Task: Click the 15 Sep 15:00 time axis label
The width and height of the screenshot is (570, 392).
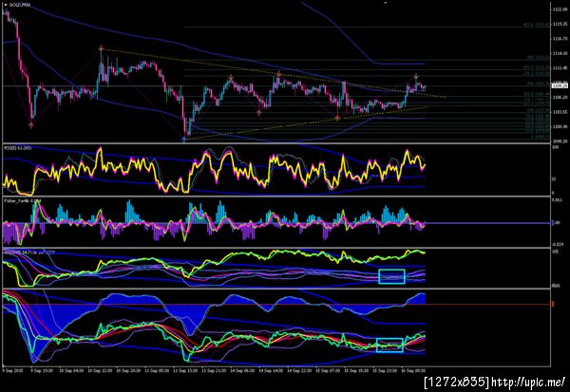Action: pos(356,371)
